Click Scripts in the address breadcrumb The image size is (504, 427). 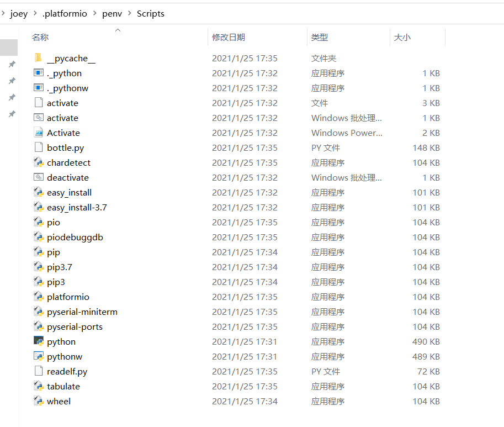point(151,14)
